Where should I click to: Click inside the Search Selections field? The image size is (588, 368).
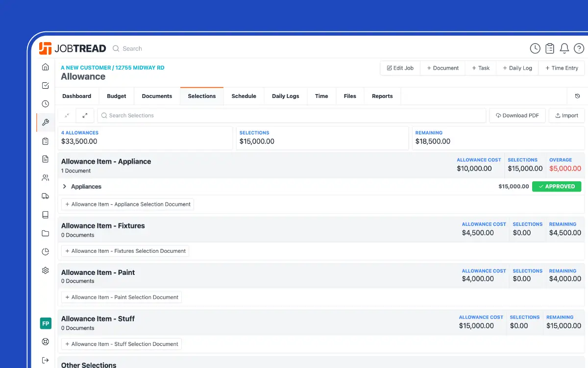(x=196, y=115)
